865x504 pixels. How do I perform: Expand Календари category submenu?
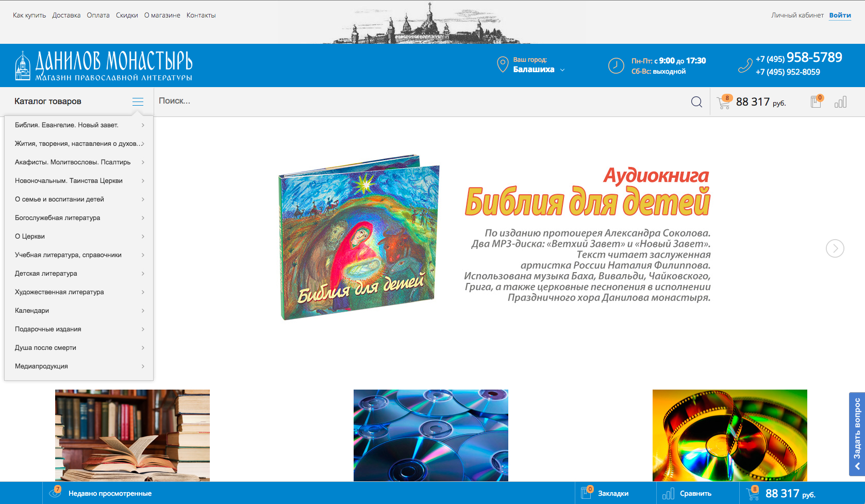point(143,311)
